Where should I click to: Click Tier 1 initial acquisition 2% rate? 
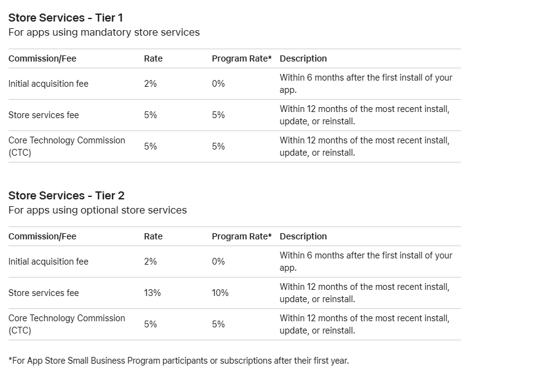pyautogui.click(x=150, y=84)
